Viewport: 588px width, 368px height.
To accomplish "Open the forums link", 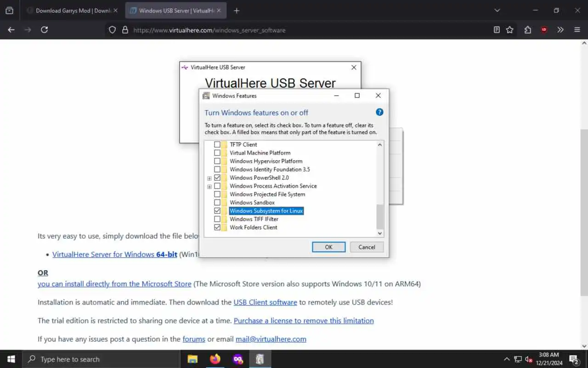I will [x=194, y=339].
